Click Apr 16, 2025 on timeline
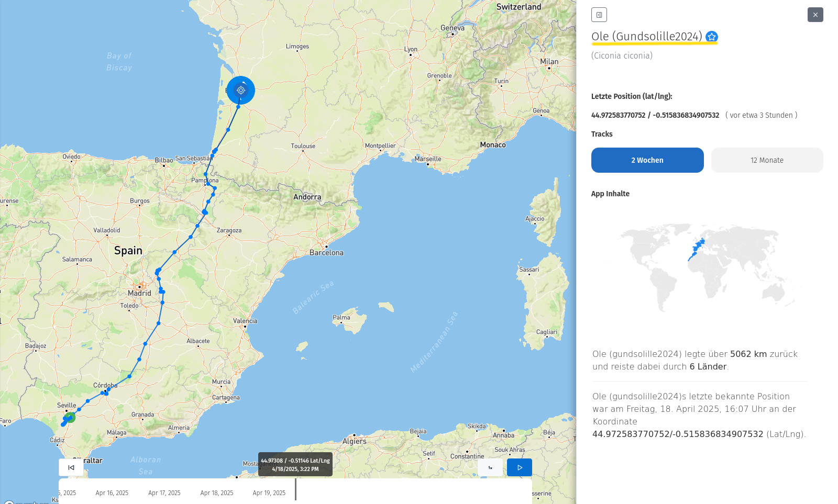This screenshot has width=838, height=504. tap(112, 493)
